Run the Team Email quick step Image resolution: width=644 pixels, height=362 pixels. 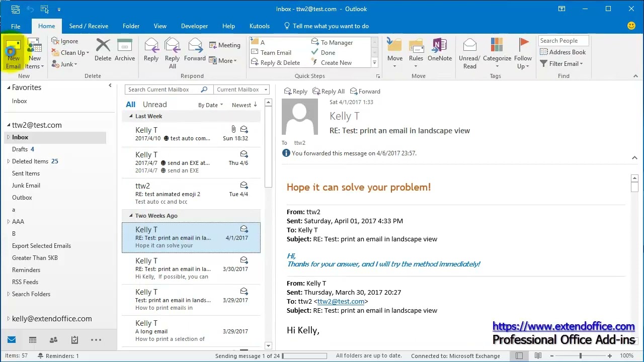point(272,53)
